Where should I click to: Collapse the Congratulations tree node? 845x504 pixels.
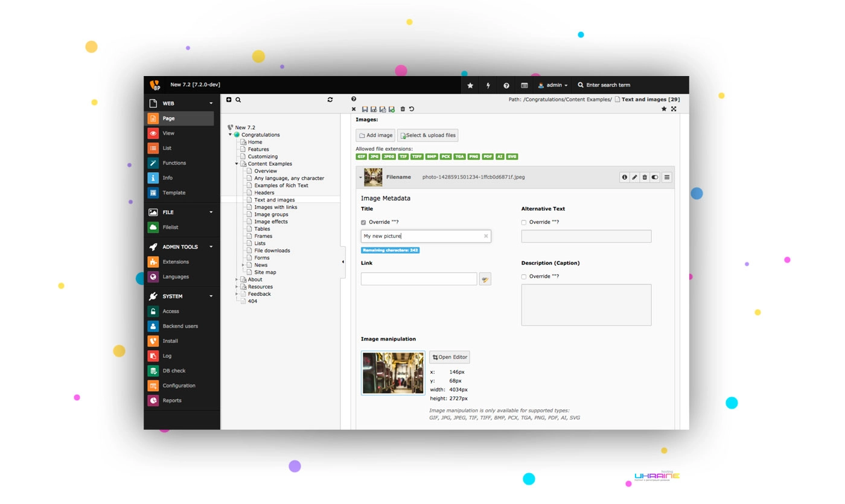tap(230, 135)
